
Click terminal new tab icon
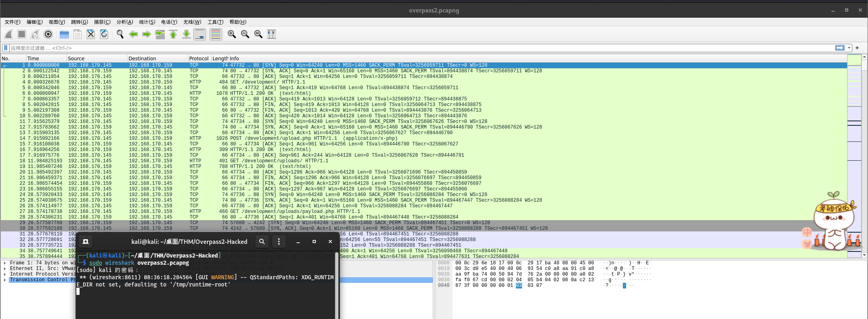pos(86,241)
